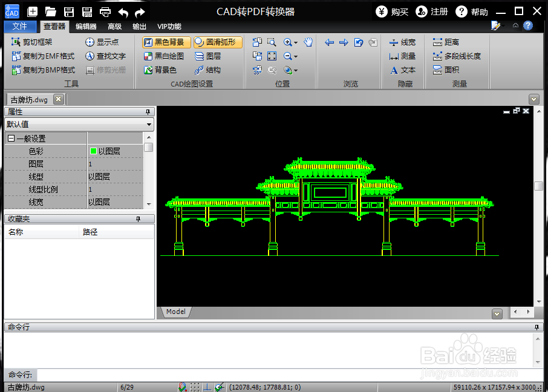Switch to the VIP功能 tab
548x392 pixels.
click(x=169, y=27)
